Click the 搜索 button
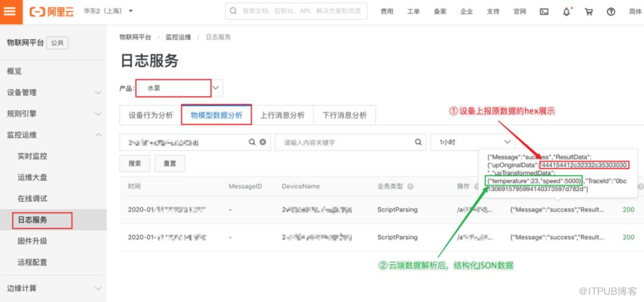The image size is (644, 302). click(x=134, y=164)
